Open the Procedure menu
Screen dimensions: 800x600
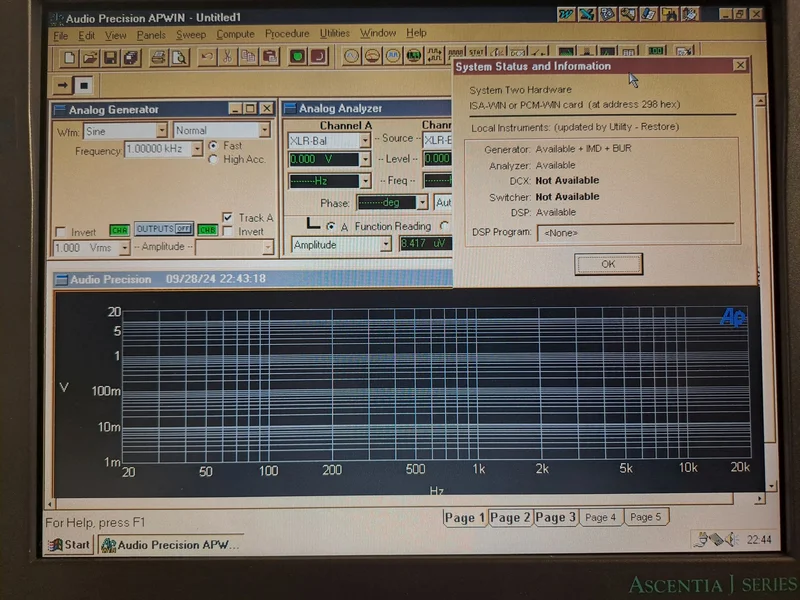coord(287,34)
